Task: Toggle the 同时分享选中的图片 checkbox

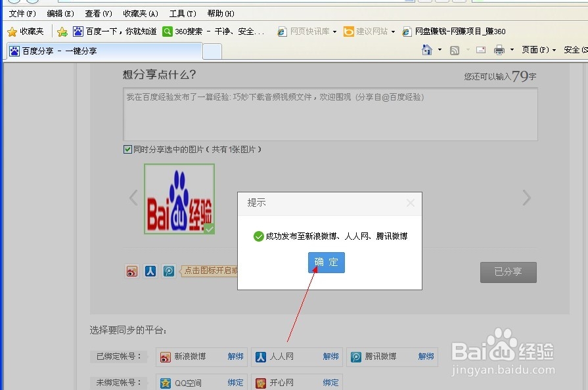Action: pyautogui.click(x=127, y=150)
